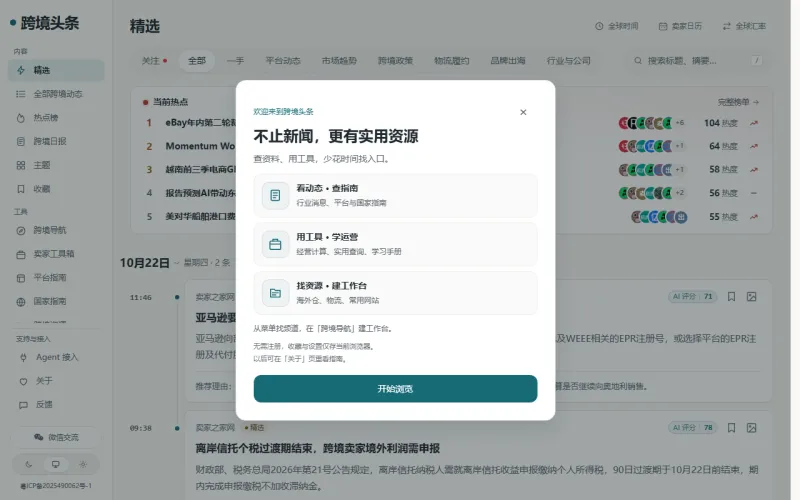Viewport: 800px width, 500px height.
Task: Click the 开始浏览 button
Action: 395,389
